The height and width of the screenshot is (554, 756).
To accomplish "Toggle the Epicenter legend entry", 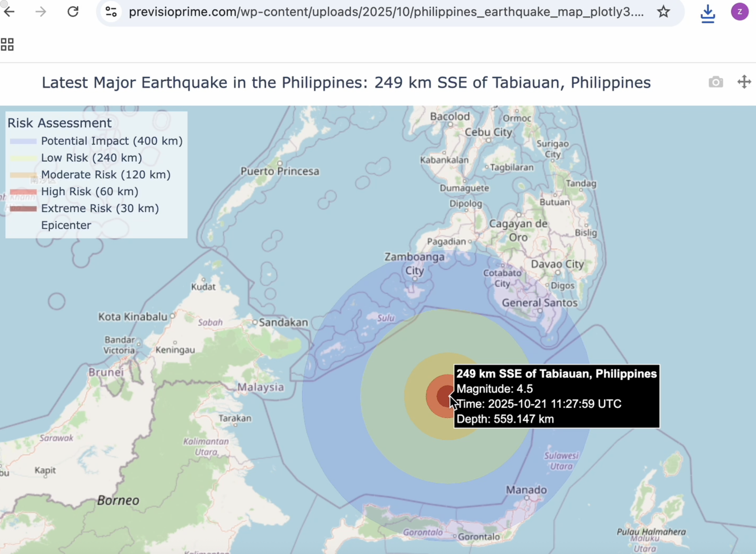I will point(66,225).
